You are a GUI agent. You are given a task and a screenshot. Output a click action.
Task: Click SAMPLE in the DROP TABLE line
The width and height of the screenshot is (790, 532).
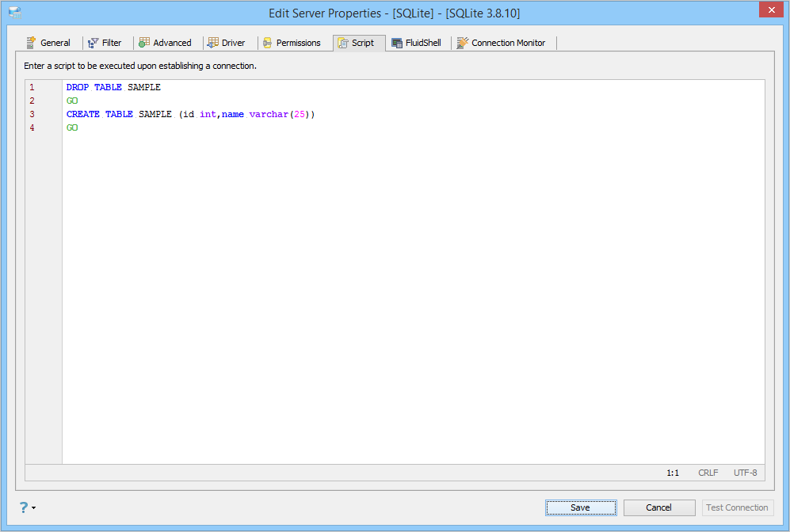[144, 87]
